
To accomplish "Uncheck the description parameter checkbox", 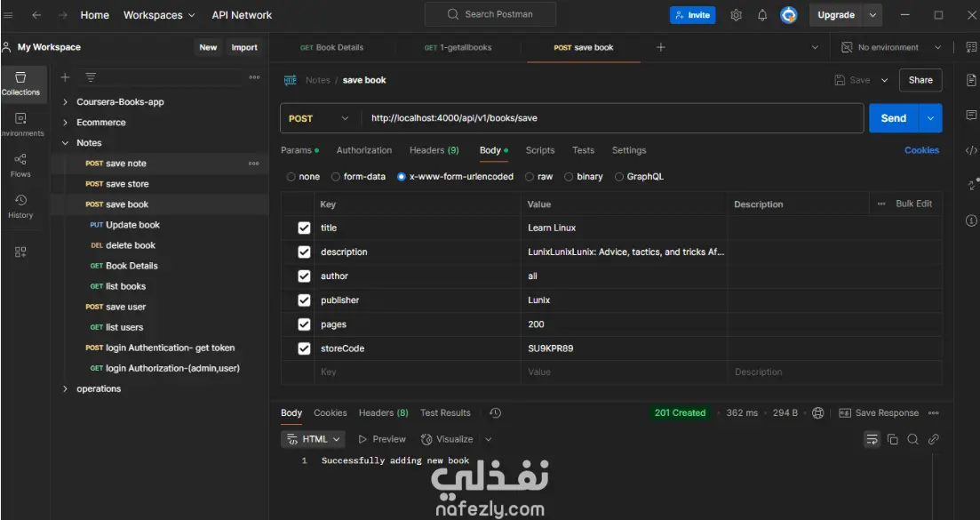I will pos(304,252).
